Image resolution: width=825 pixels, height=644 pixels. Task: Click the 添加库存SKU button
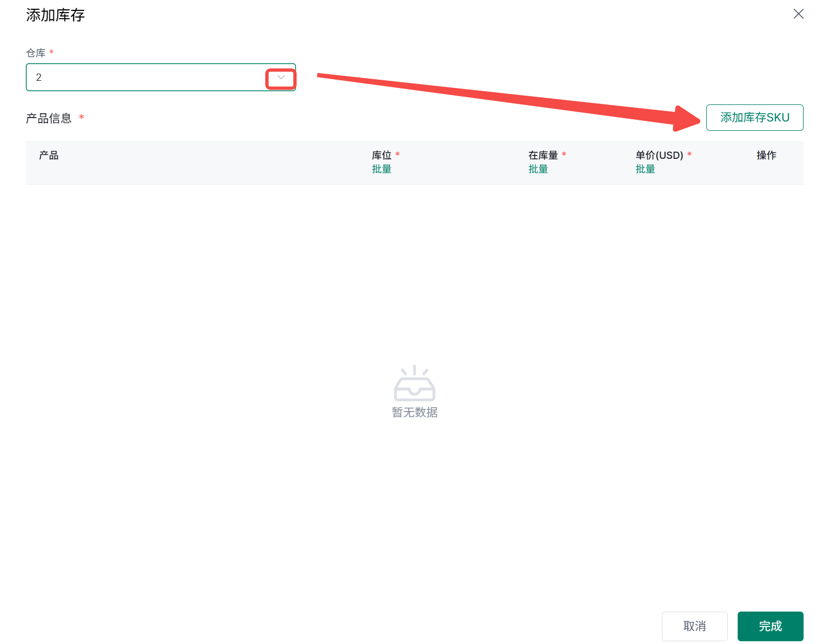tap(755, 118)
